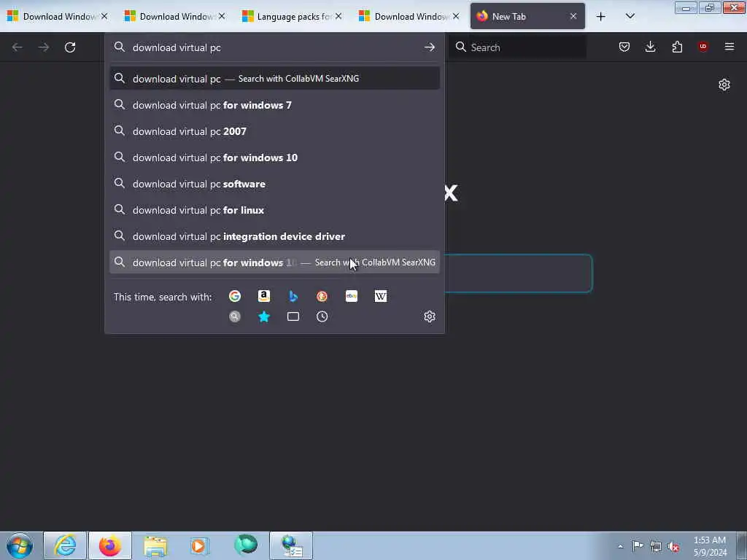Open search settings gear in the dropdown
This screenshot has height=560, width=747.
tap(429, 316)
